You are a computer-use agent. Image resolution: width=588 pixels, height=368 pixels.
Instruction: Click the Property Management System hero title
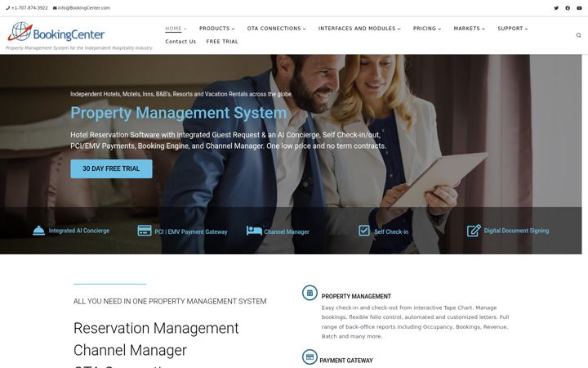[x=179, y=113]
